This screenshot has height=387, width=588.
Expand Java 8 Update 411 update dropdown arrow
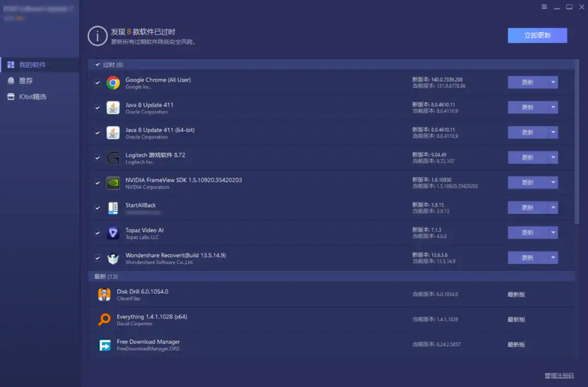tap(553, 107)
